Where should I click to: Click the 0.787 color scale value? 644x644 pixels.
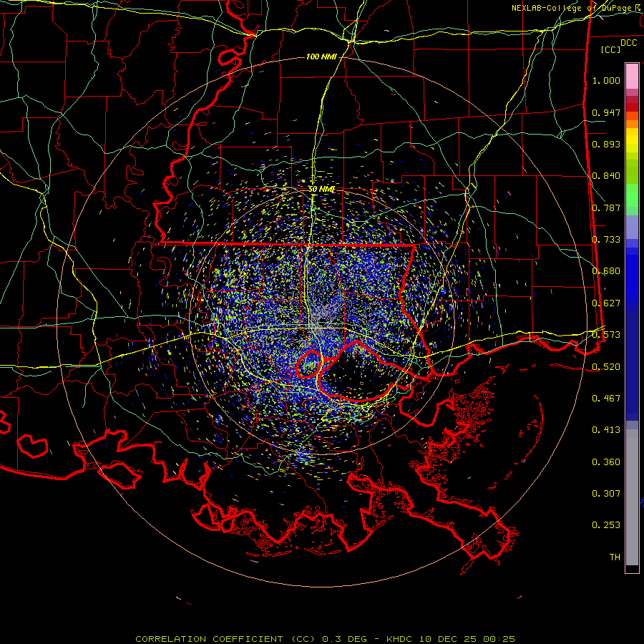606,208
